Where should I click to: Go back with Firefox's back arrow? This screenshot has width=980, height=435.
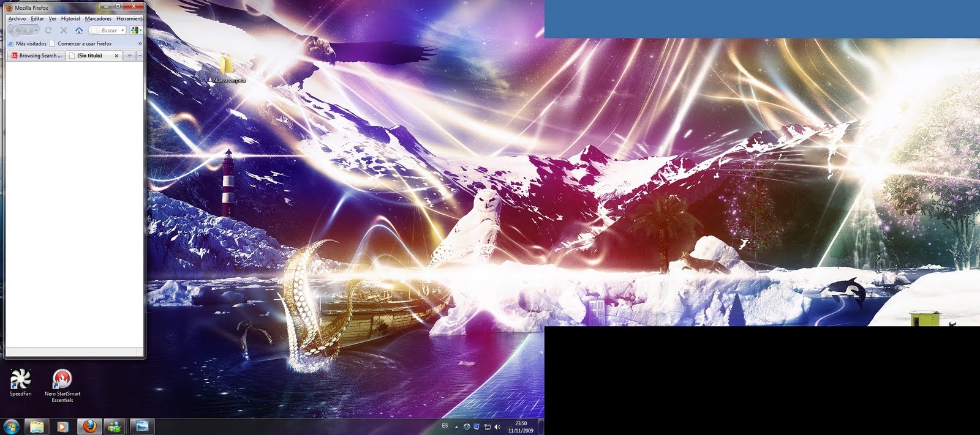tap(15, 30)
